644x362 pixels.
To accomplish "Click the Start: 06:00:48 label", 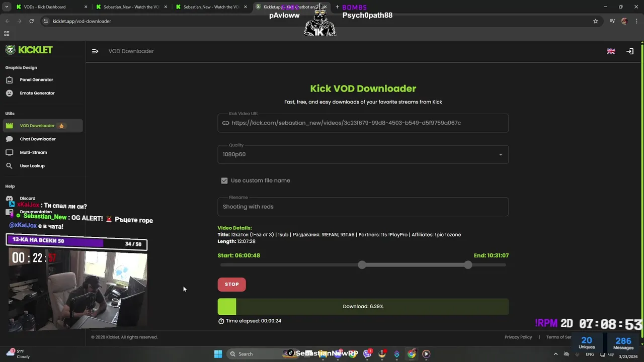I will [x=239, y=255].
